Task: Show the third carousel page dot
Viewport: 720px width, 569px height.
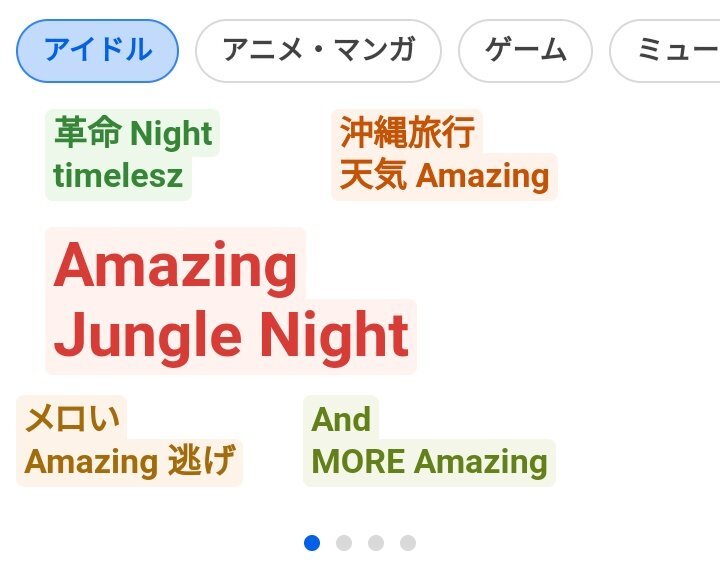Action: click(376, 543)
